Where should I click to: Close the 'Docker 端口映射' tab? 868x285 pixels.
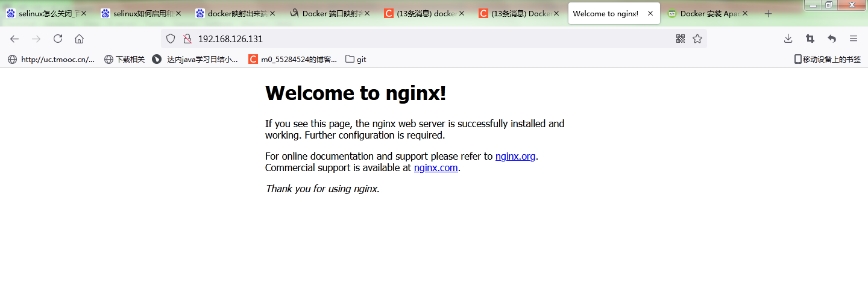(x=367, y=13)
